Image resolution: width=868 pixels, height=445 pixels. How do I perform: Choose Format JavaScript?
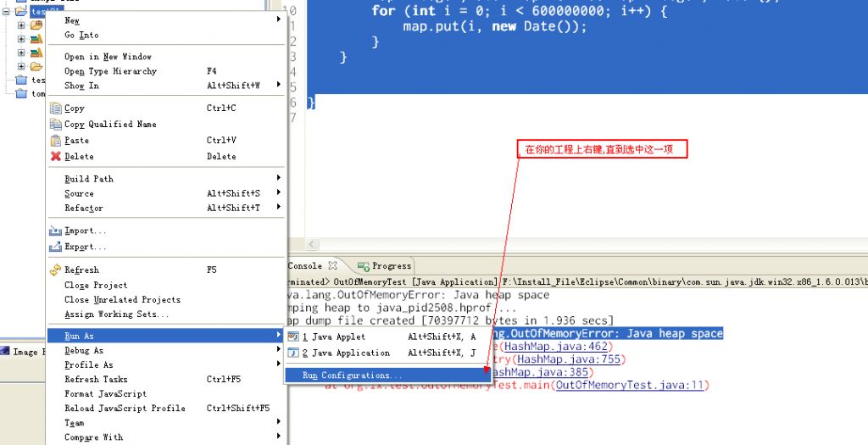click(x=166, y=393)
